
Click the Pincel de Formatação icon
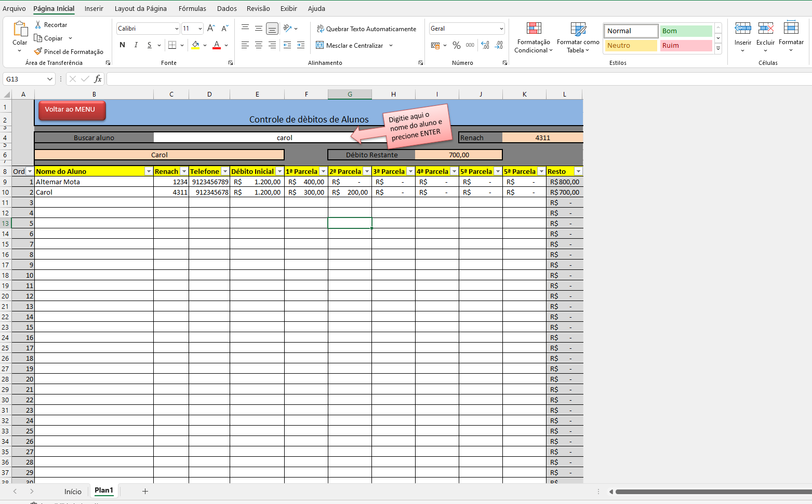click(x=38, y=51)
